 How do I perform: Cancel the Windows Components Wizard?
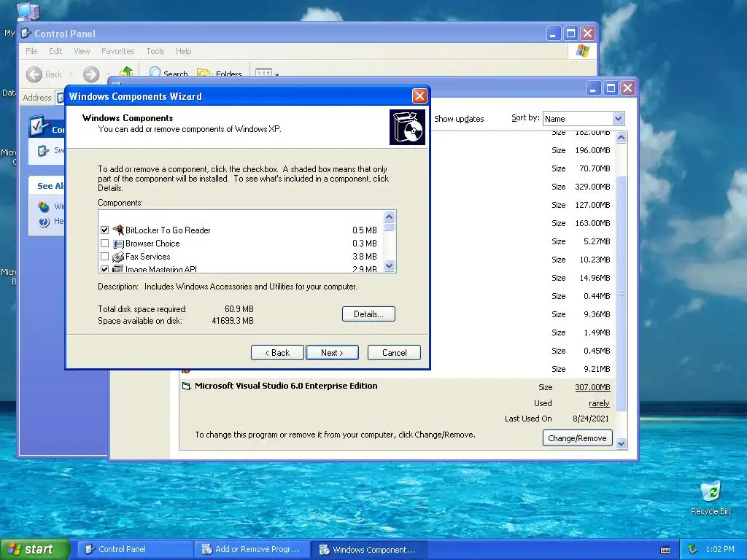point(394,352)
